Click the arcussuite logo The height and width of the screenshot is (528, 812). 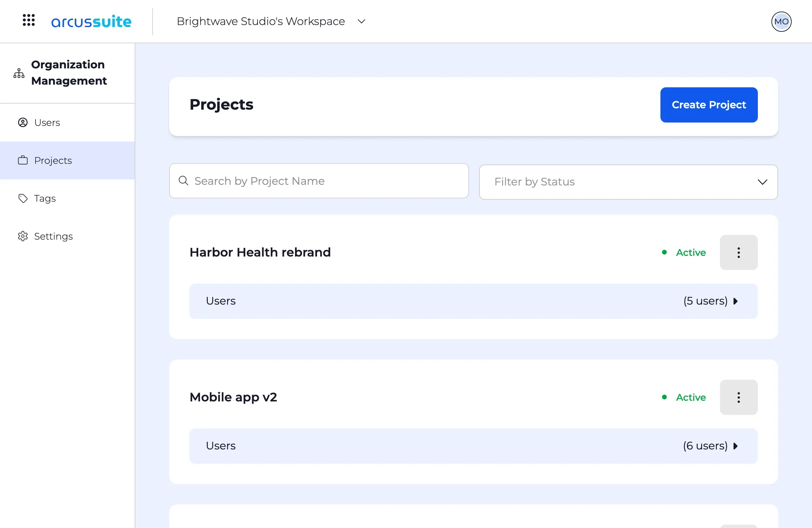point(91,22)
